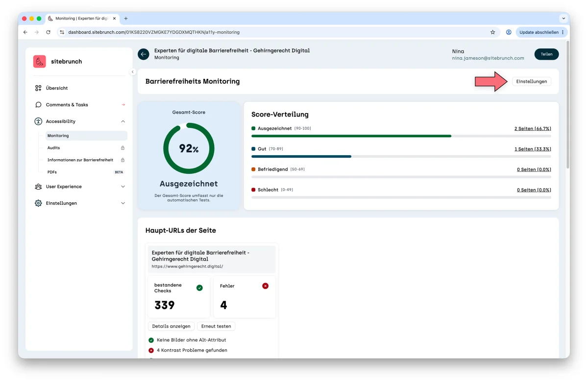Click the Gut blue progress bar
588x382 pixels.
pos(301,156)
